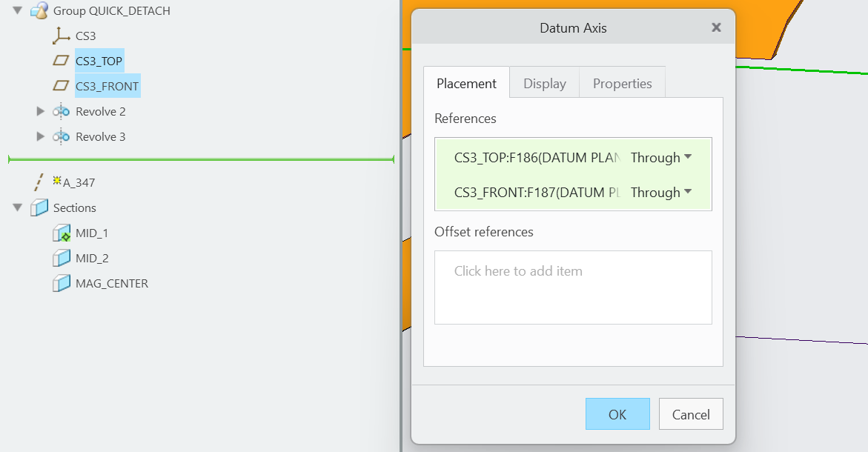The width and height of the screenshot is (868, 452).
Task: Select the Placement tab
Action: pos(466,83)
